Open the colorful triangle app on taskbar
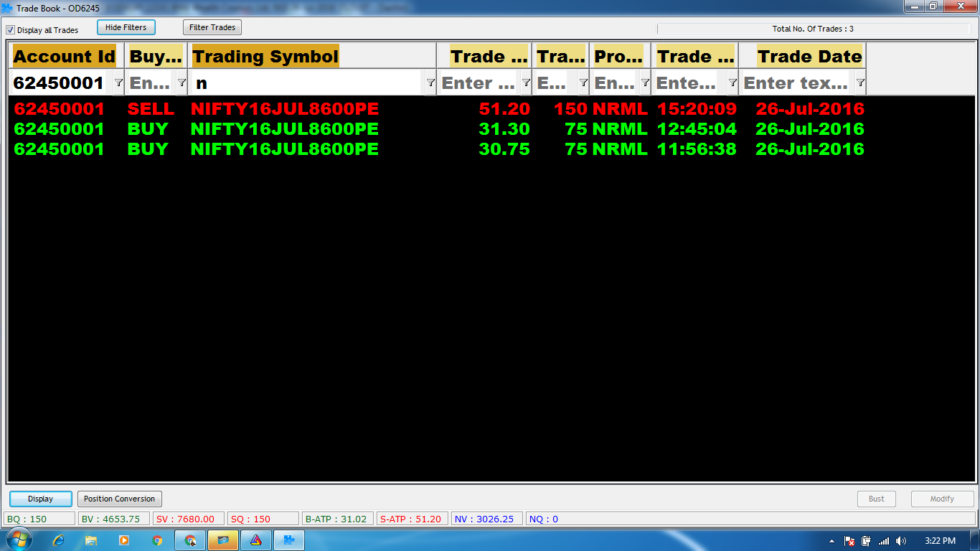Screen dimensions: 980x551 coord(255,540)
